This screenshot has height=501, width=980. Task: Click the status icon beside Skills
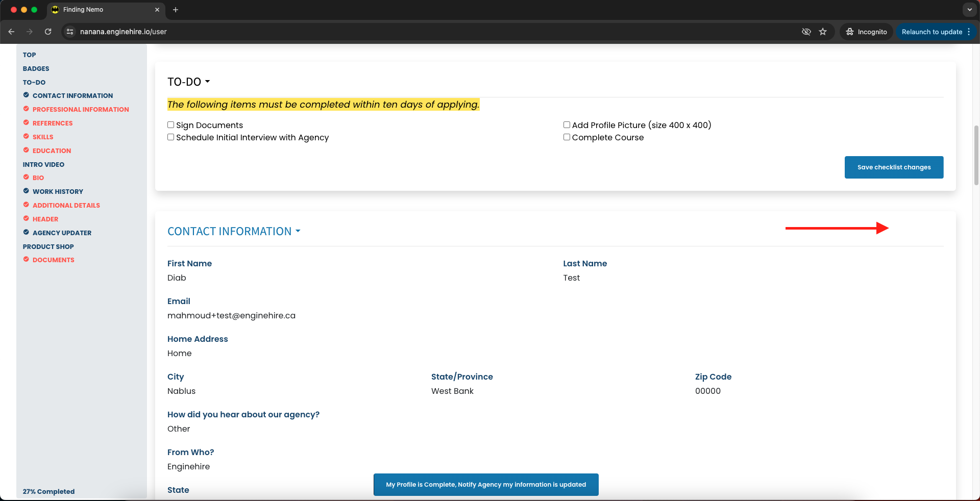point(26,136)
